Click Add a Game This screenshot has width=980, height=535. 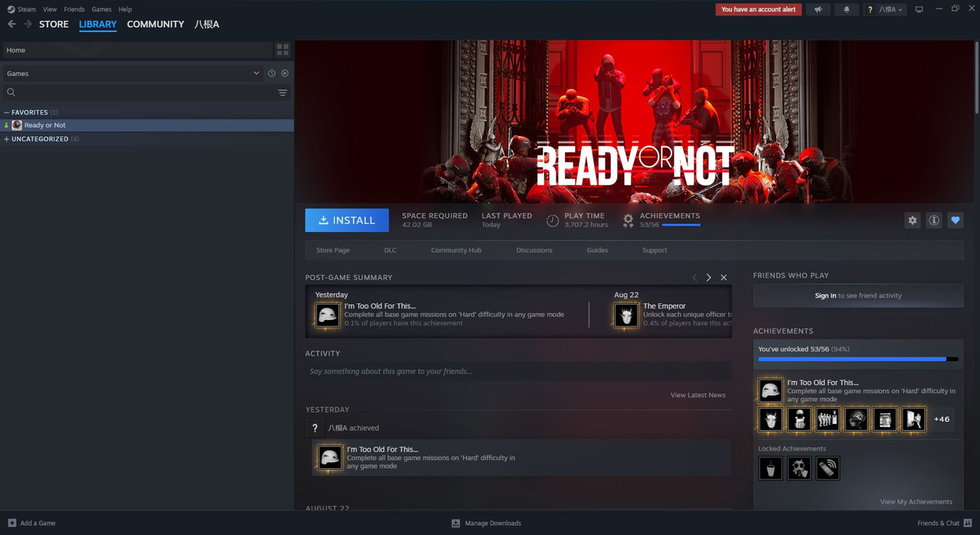point(31,524)
